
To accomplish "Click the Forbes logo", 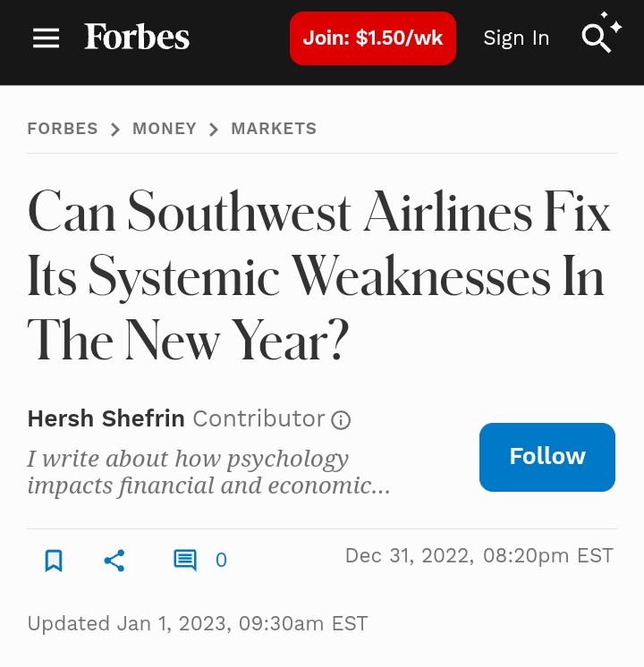I will [137, 37].
